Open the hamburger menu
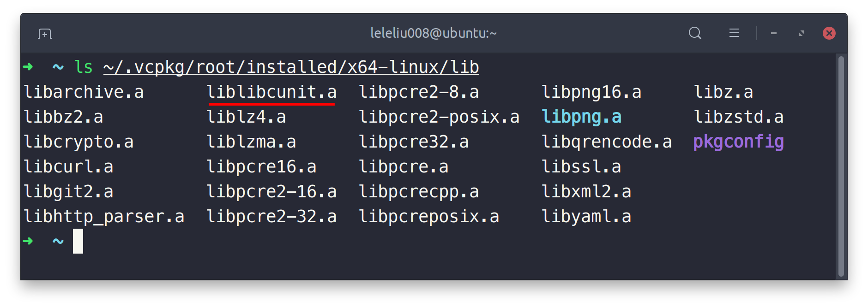868x308 pixels. pyautogui.click(x=733, y=33)
